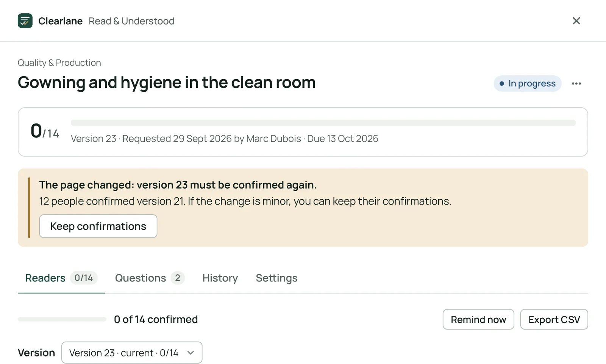Go to the Settings tab
Image resolution: width=606 pixels, height=364 pixels.
pos(276,278)
